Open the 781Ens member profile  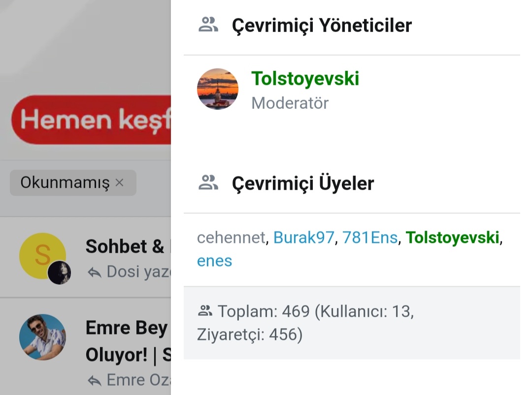[369, 238]
